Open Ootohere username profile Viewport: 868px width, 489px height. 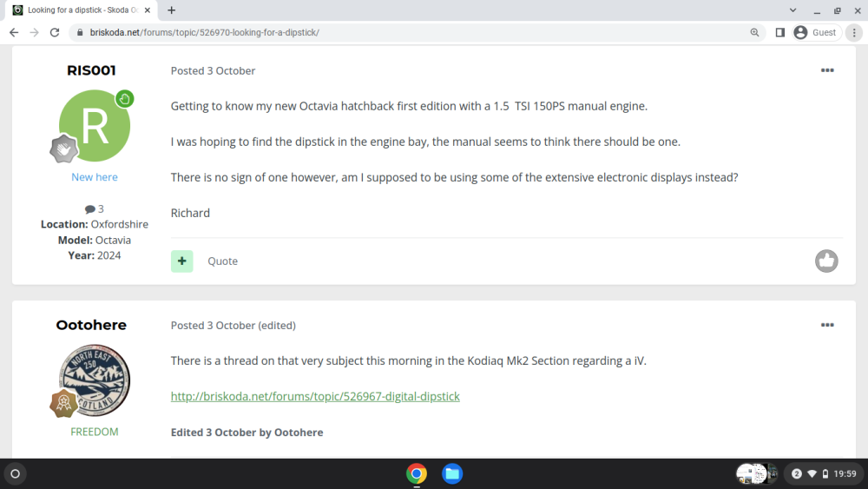pyautogui.click(x=91, y=325)
